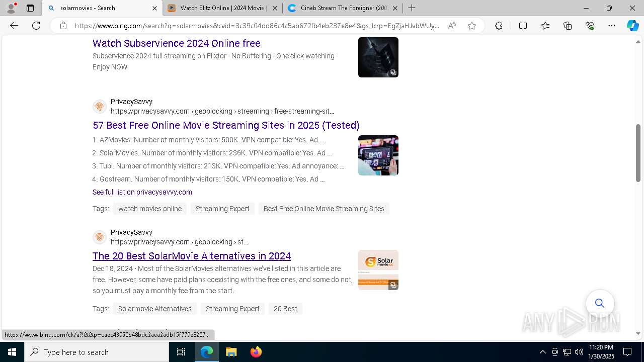Add this page to favorites star
This screenshot has width=644, height=362.
coord(472,26)
